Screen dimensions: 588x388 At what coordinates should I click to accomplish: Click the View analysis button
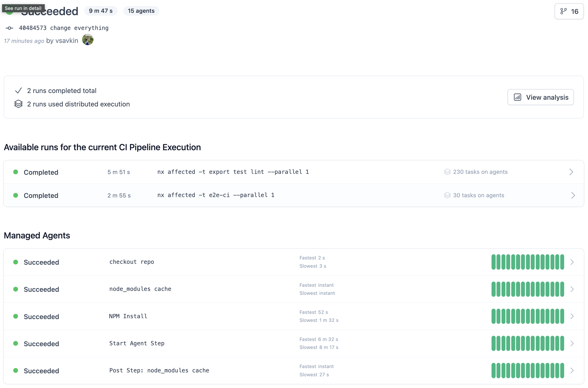click(540, 97)
